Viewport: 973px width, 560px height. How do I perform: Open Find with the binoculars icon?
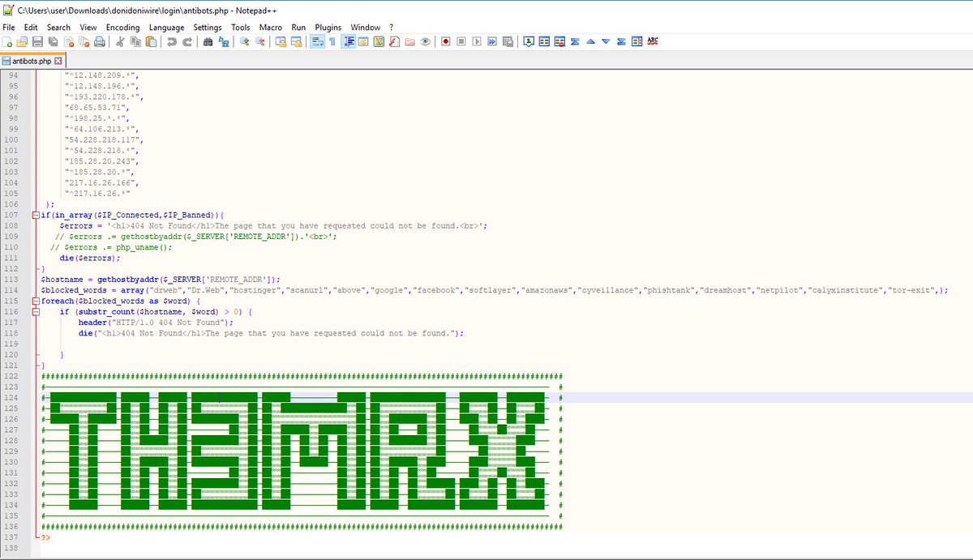pos(209,41)
